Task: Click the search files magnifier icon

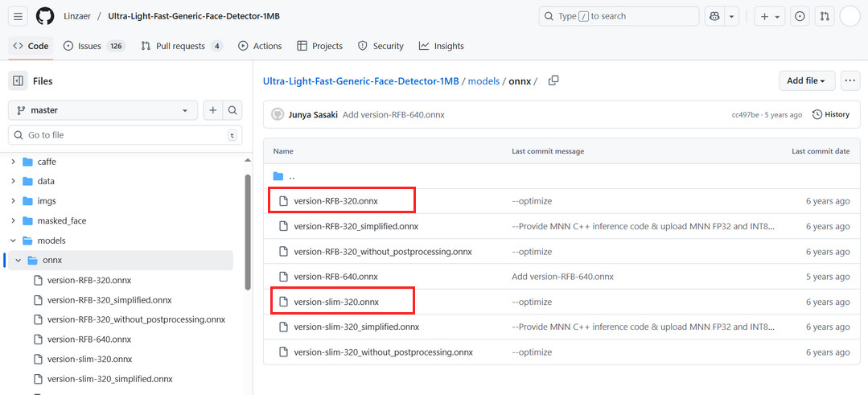Action: click(232, 110)
